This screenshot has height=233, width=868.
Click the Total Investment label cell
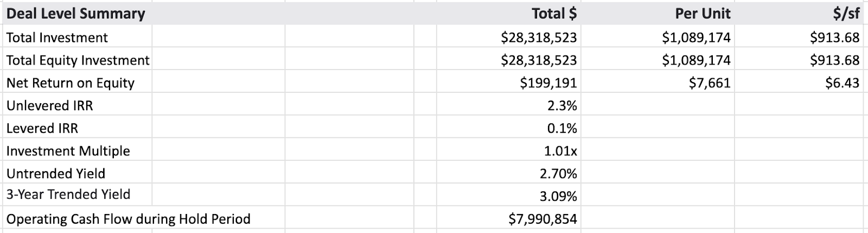tap(77, 37)
